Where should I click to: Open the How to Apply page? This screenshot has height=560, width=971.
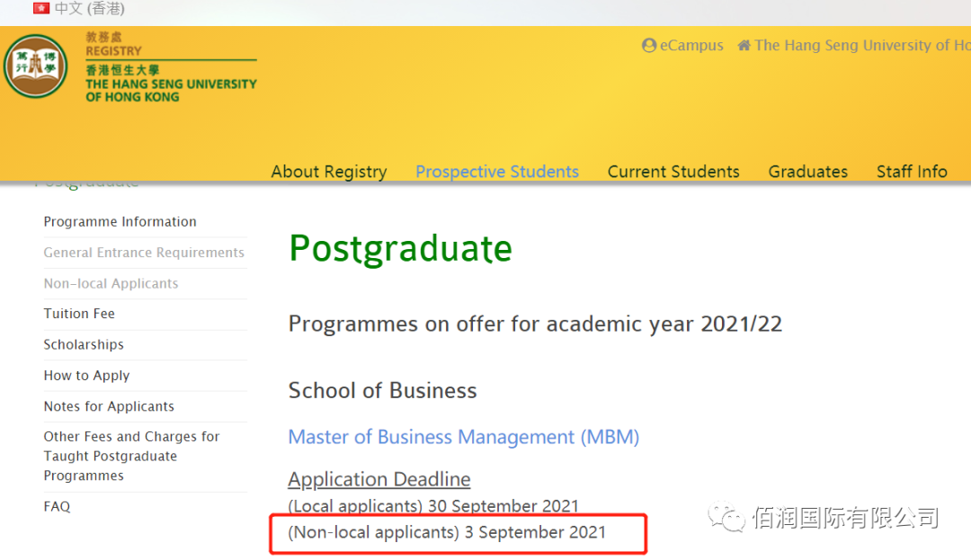tap(86, 375)
